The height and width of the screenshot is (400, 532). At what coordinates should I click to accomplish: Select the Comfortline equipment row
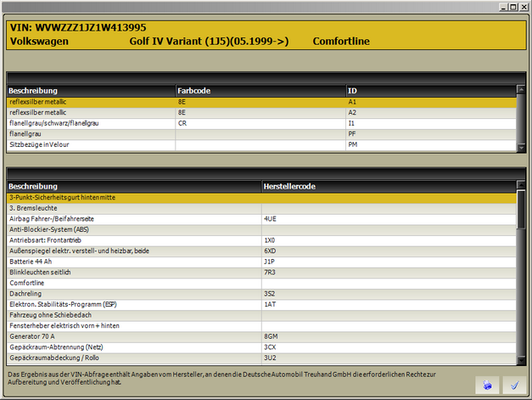[x=261, y=283]
